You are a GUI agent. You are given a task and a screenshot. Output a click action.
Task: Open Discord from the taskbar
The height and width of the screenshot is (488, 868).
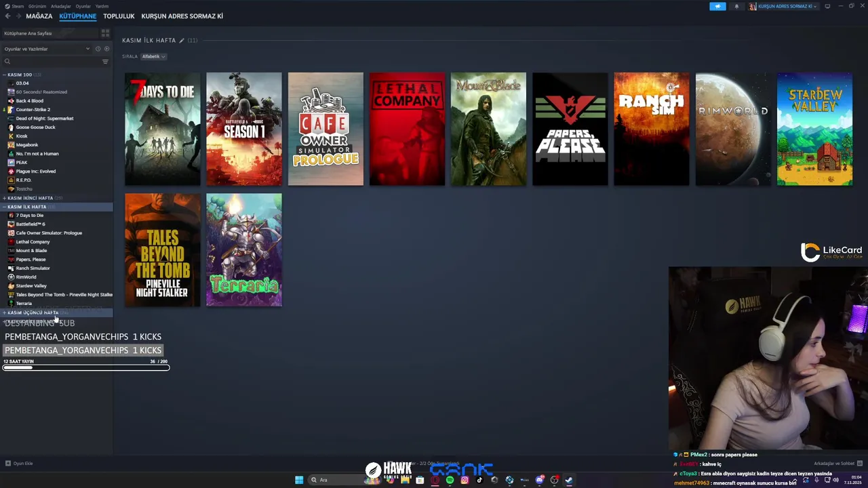coord(539,480)
